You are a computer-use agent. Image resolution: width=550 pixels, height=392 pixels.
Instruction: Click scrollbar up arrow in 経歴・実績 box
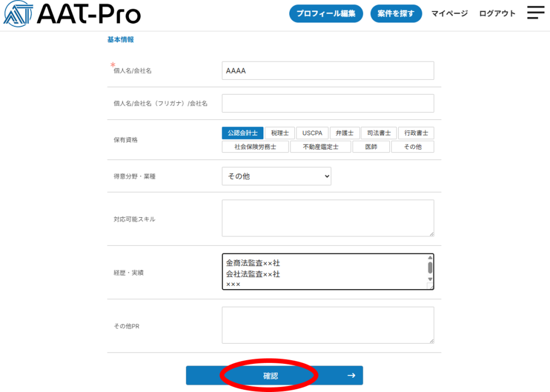[430, 258]
